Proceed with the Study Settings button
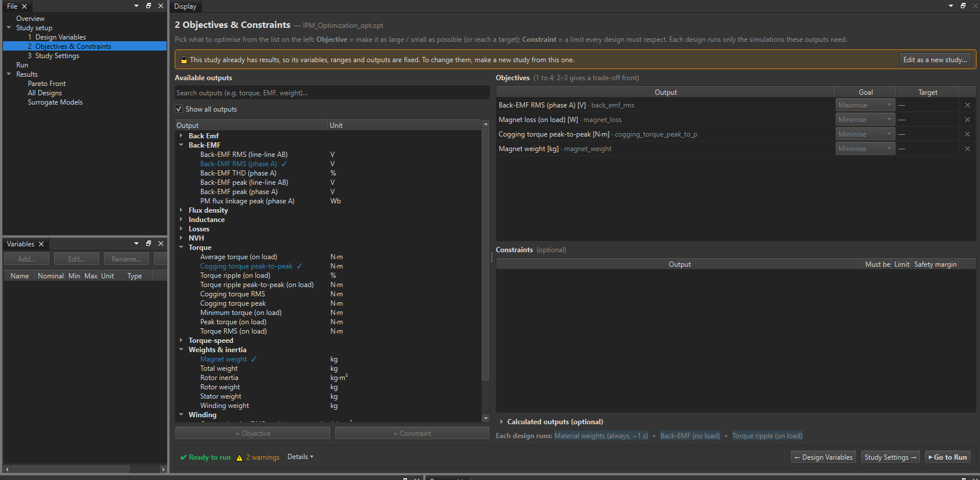 click(x=890, y=457)
